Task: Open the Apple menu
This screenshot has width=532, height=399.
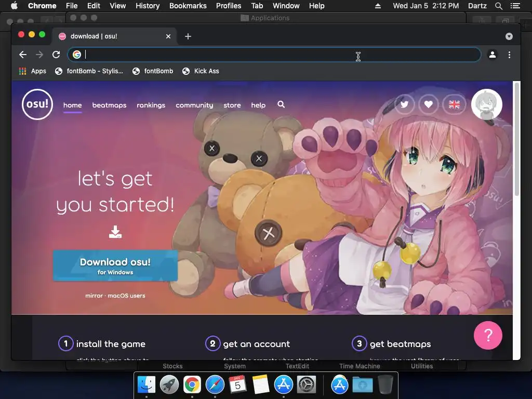Action: coord(14,6)
